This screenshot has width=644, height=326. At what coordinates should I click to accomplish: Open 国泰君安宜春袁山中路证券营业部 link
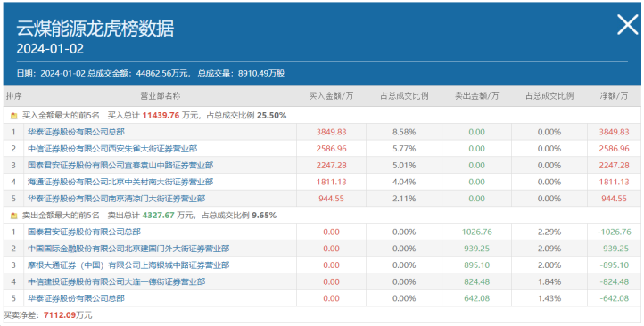[120, 166]
